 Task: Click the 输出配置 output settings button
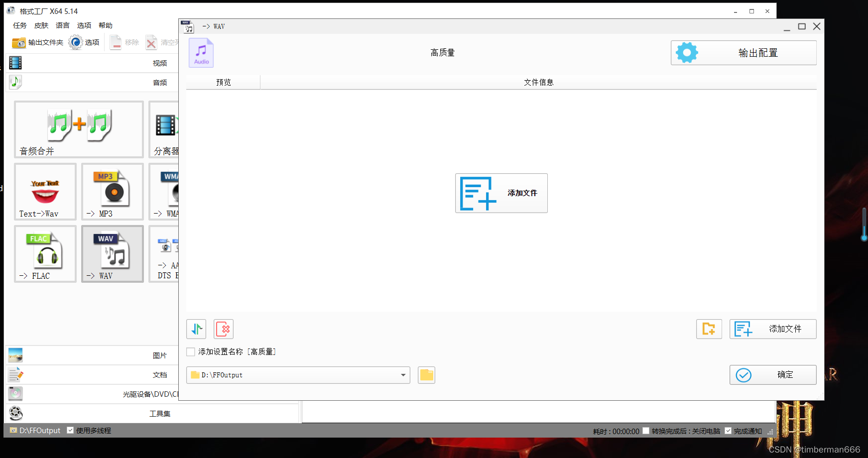click(x=744, y=53)
